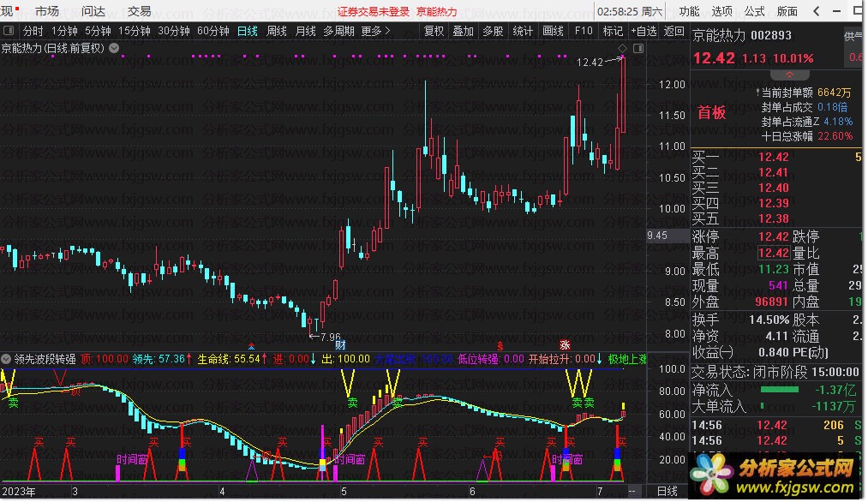Click the 涨 marker under the chart
The width and height of the screenshot is (868, 502).
click(565, 345)
